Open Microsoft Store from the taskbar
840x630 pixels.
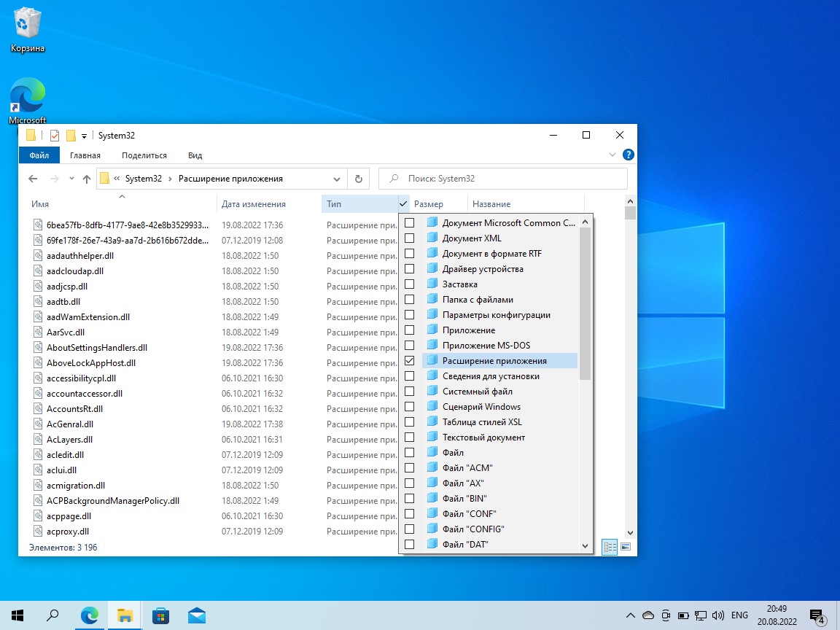[x=160, y=615]
